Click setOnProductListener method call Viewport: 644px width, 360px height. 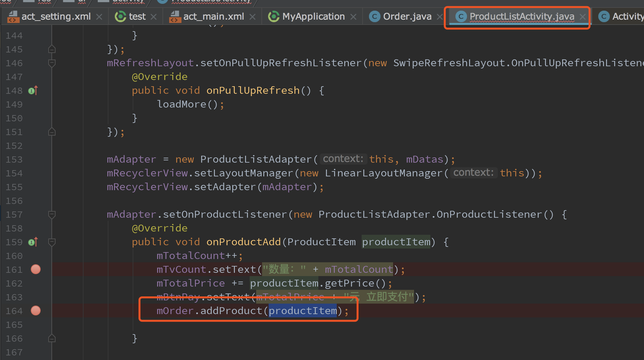point(225,214)
